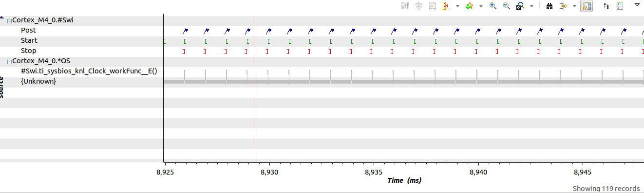Screen dimensions: 644x193
Task: Click the legend/properties list icon
Action: click(620, 6)
